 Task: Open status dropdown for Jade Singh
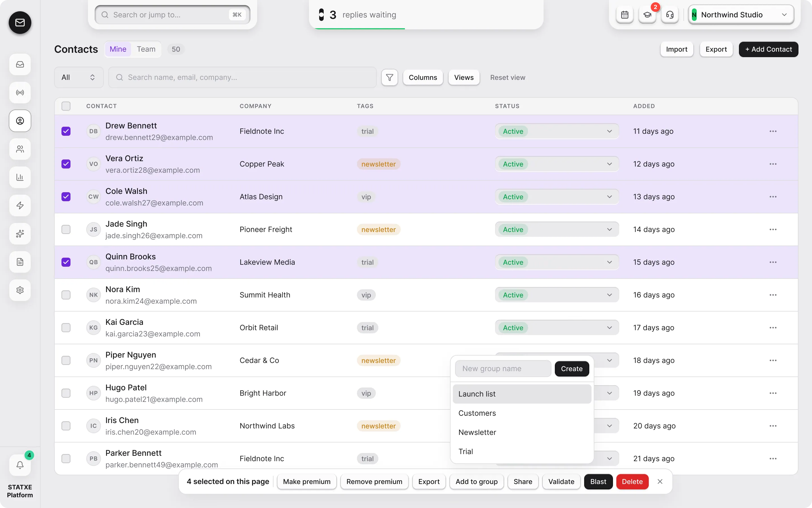click(557, 229)
